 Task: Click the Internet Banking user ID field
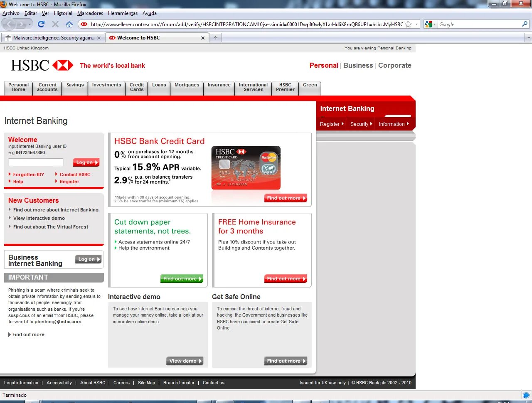click(36, 162)
